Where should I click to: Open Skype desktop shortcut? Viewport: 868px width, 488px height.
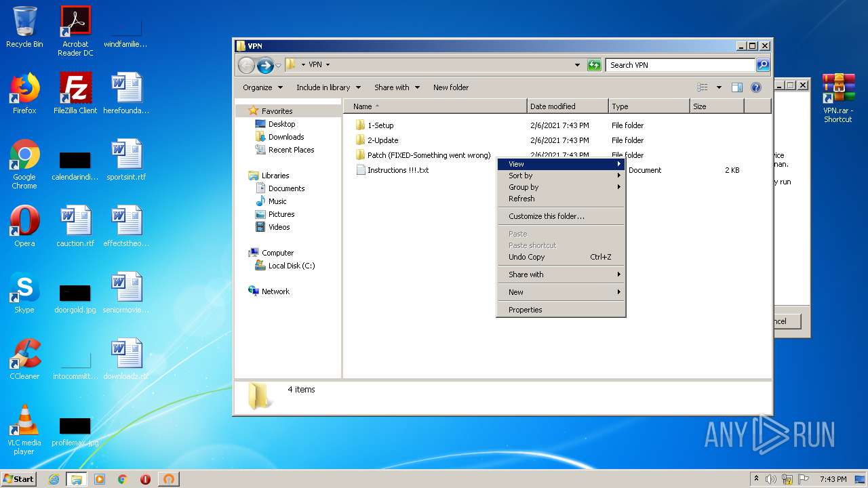24,293
